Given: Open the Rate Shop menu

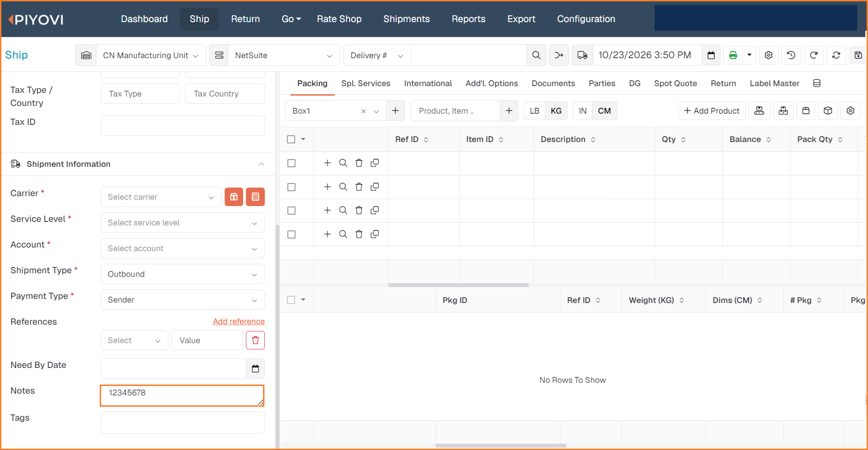Looking at the screenshot, I should tap(339, 19).
